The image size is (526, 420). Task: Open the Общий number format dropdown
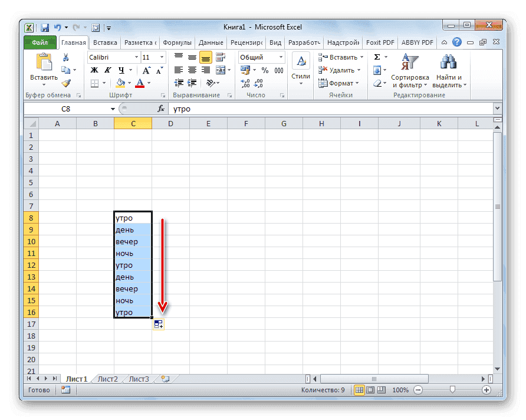click(280, 57)
